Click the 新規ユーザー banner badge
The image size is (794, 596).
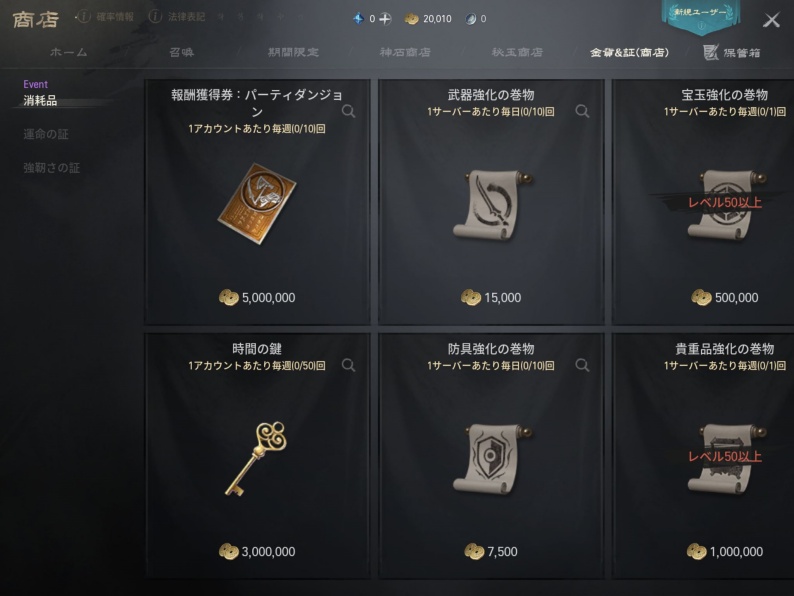click(x=701, y=17)
